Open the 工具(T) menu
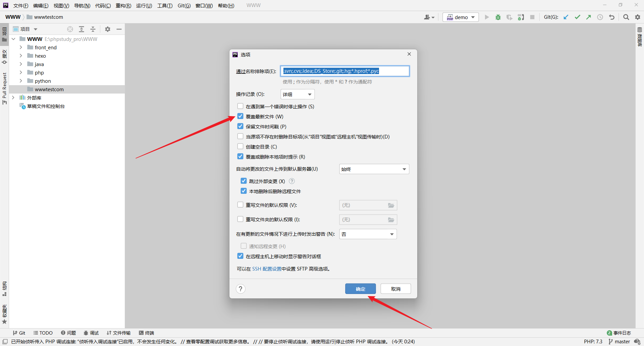Viewport: 644px width, 346px height. [x=165, y=6]
